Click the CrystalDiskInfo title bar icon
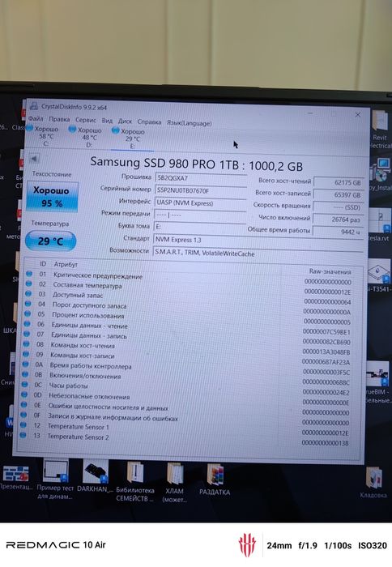This screenshot has width=392, height=567. pos(34,105)
